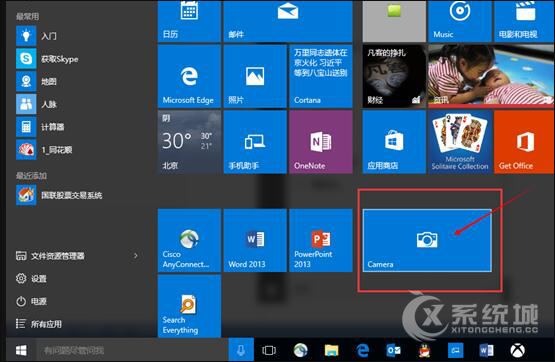Open the Cortana news tile
This screenshot has height=362, width=555.
tap(321, 76)
